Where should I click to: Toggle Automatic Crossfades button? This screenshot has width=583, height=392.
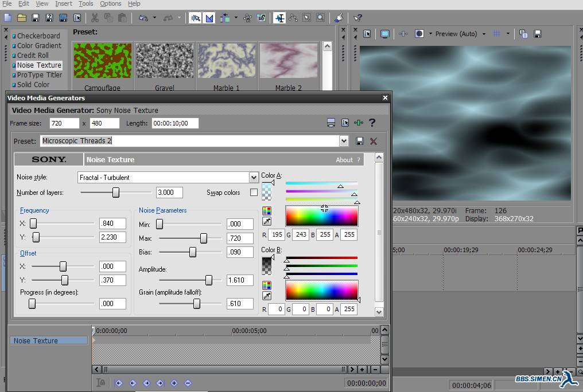click(x=209, y=17)
